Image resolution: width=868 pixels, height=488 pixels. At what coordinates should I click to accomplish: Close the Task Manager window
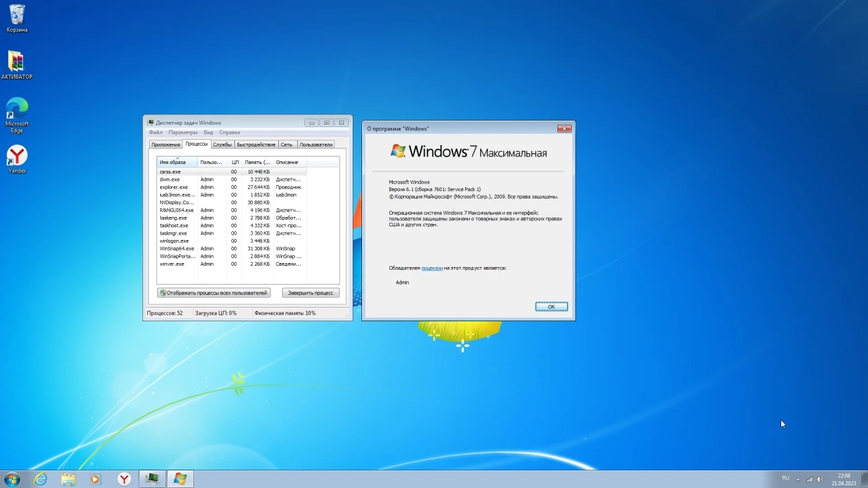(x=342, y=123)
